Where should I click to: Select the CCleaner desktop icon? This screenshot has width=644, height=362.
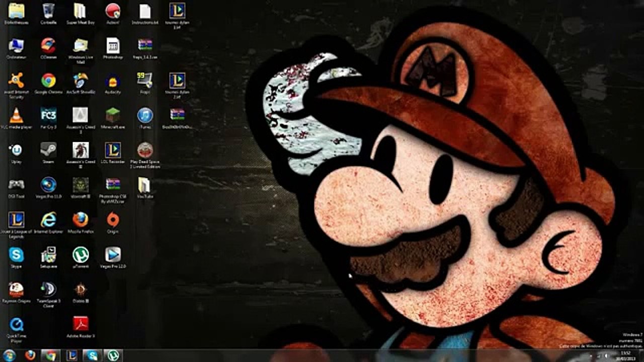click(48, 46)
